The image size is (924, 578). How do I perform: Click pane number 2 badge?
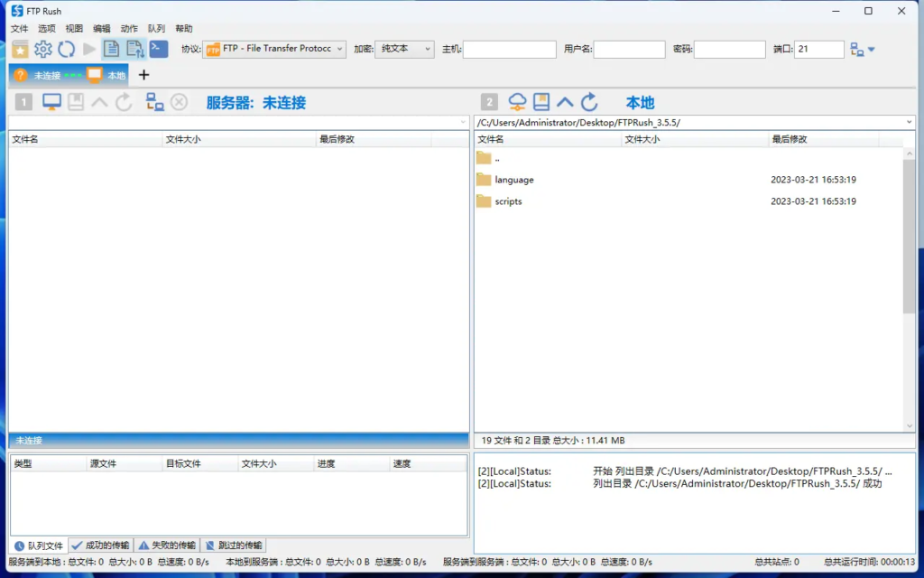tap(489, 103)
